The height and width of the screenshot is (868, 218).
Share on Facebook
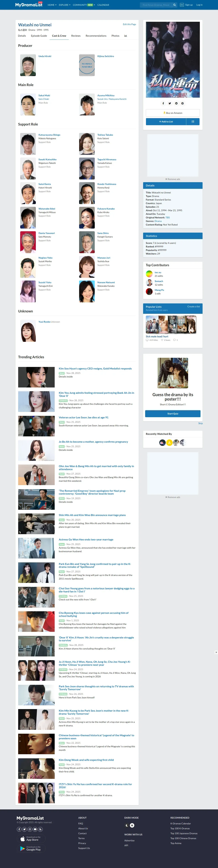163,103
